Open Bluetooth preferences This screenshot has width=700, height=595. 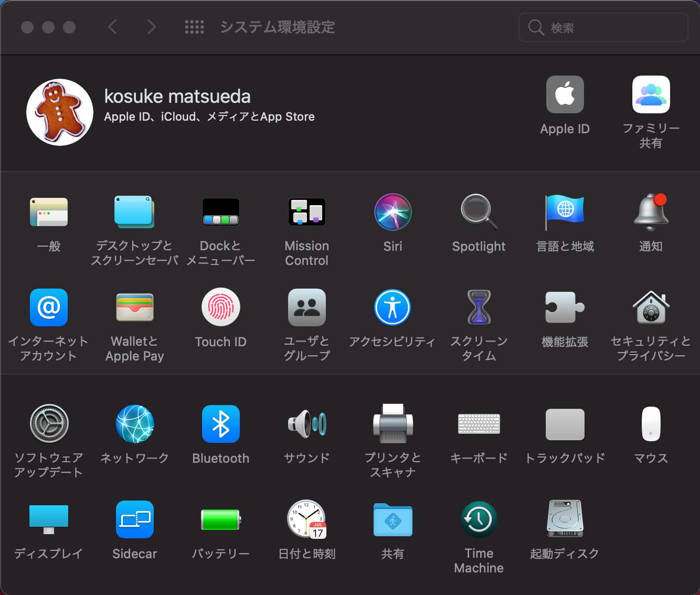coord(221,424)
